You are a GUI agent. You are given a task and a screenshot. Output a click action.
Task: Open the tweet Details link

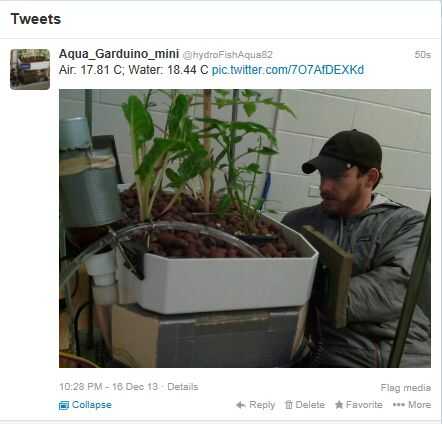[x=183, y=387]
